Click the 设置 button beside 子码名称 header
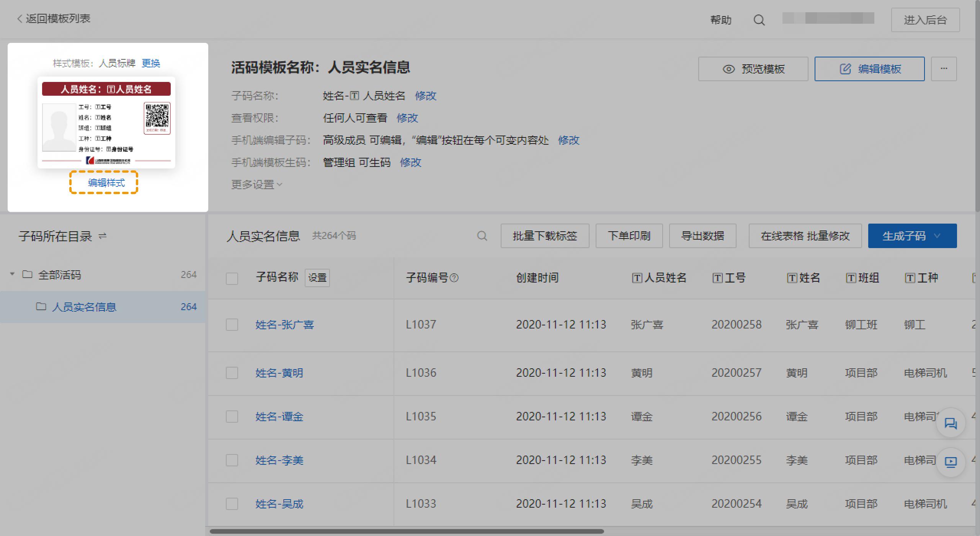 pos(317,278)
